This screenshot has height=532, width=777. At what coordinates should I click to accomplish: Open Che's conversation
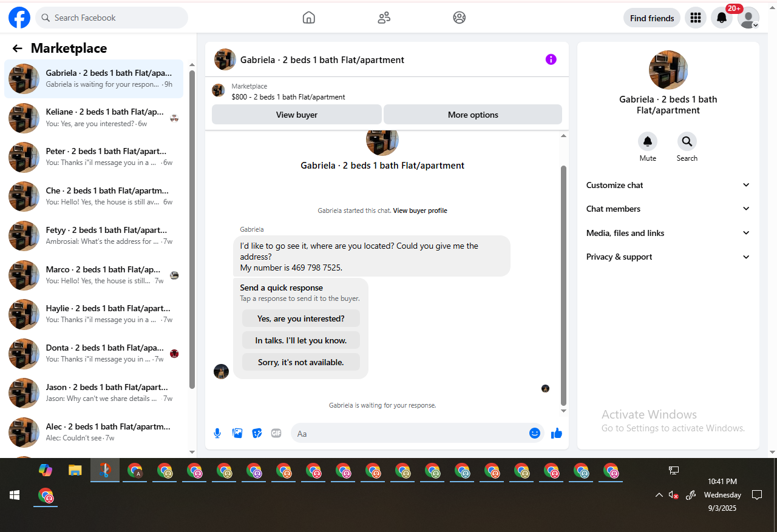[93, 197]
